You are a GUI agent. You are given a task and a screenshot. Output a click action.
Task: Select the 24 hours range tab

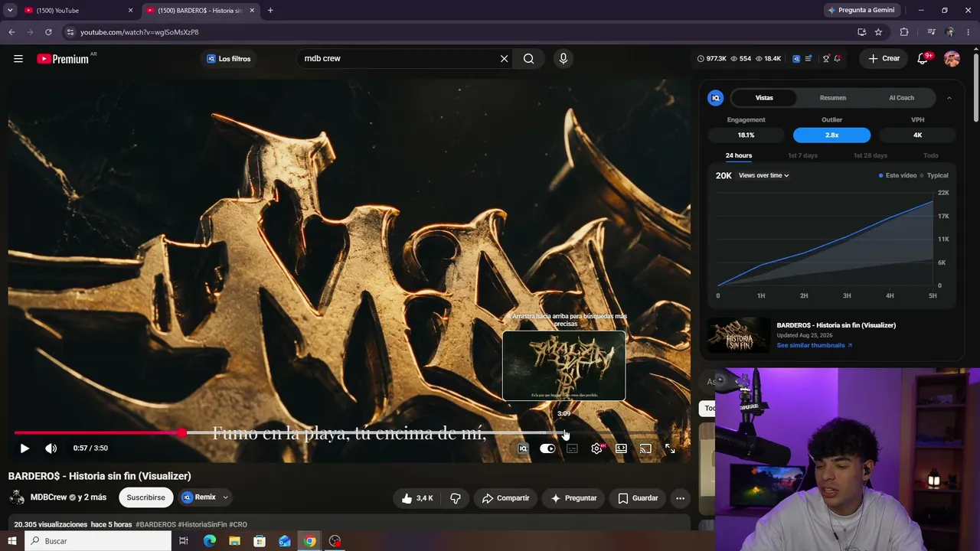(739, 155)
